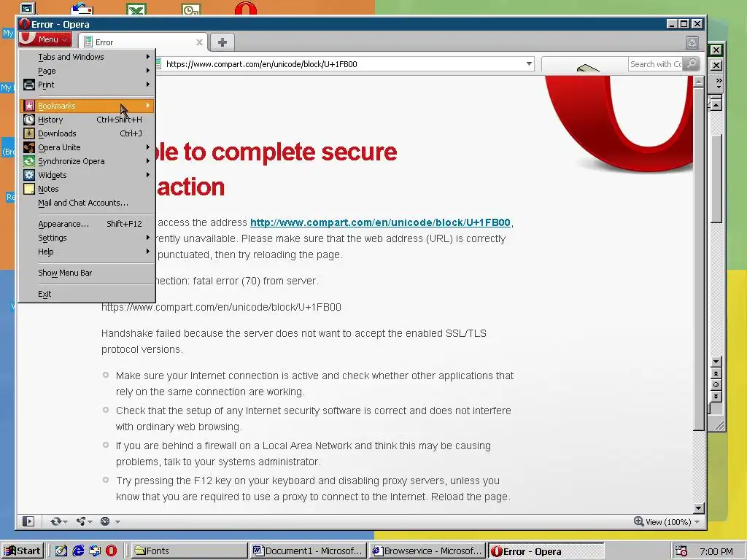Click background window next-page double arrow

tap(716, 396)
